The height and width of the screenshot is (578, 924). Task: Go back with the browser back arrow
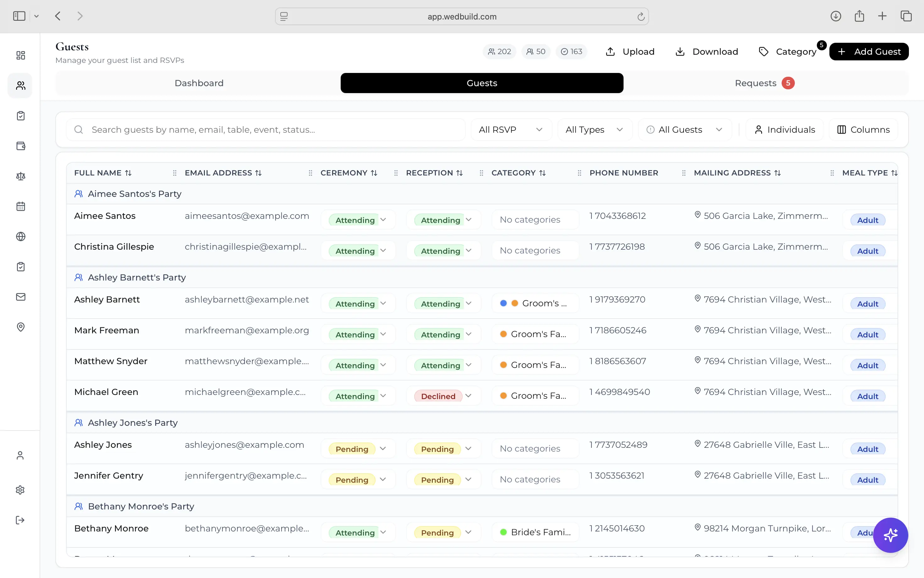click(x=58, y=16)
